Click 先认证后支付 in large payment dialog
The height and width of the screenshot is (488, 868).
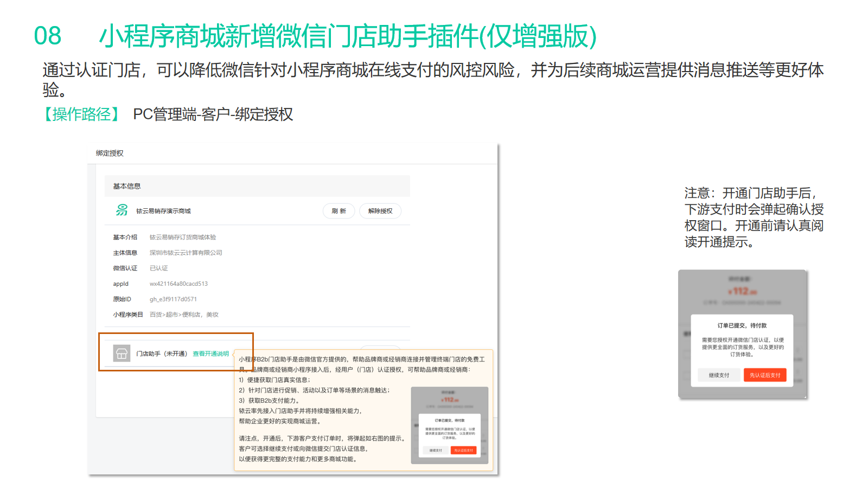765,375
